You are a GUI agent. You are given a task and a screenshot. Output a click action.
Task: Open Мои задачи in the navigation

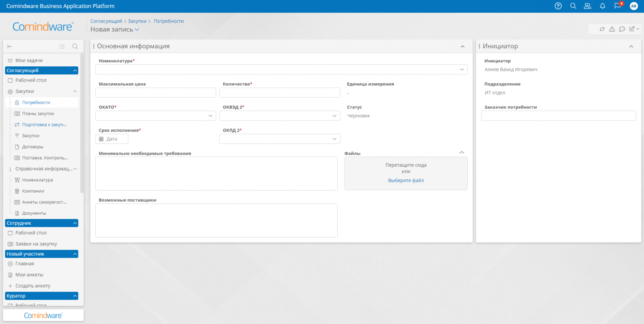pos(29,60)
